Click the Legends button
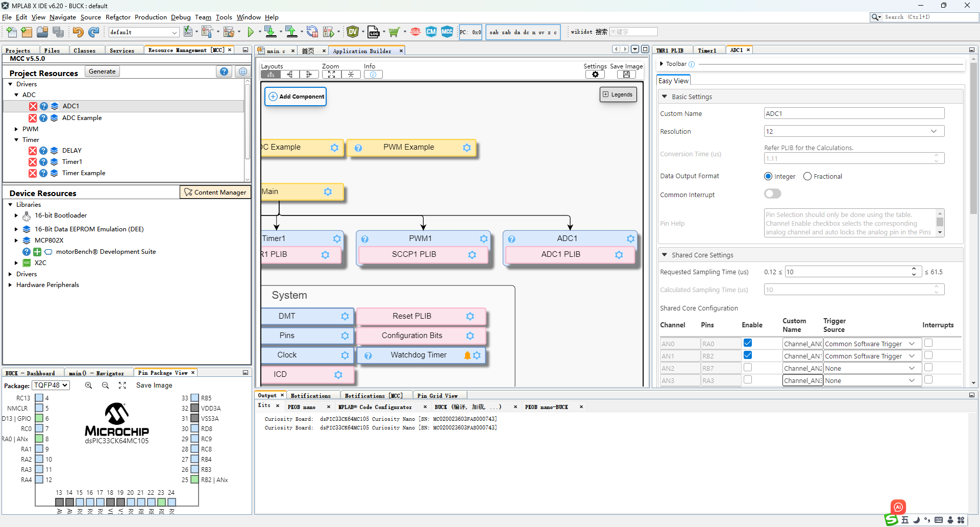The width and height of the screenshot is (980, 527). pos(618,94)
